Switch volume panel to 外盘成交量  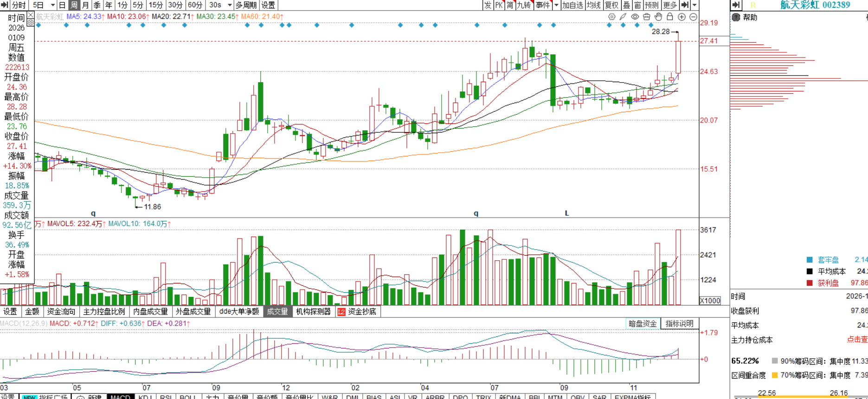pos(193,312)
